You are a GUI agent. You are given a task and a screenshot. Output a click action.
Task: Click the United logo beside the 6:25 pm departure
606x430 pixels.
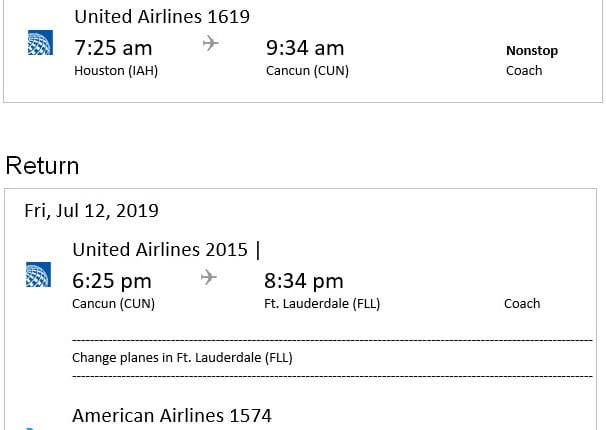click(39, 276)
